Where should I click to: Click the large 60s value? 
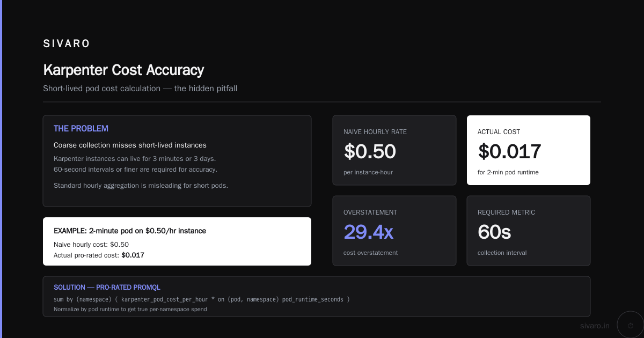[494, 232]
